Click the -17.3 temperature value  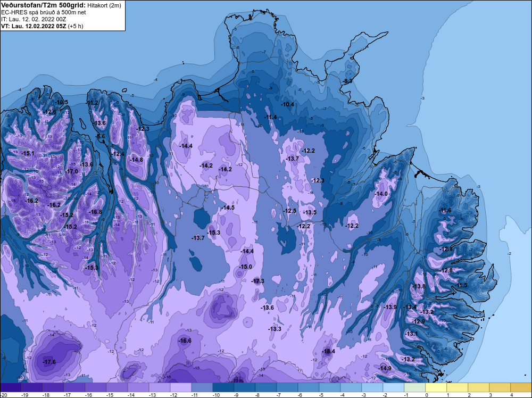click(x=258, y=281)
